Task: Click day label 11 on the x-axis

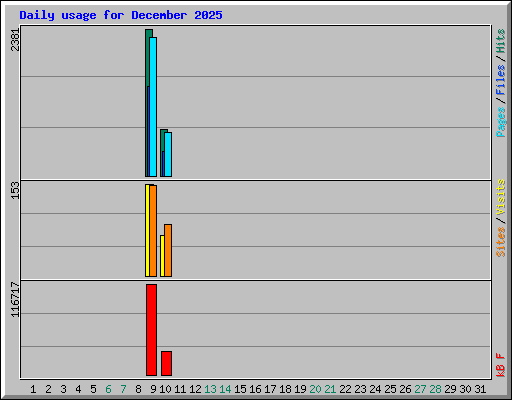Action: (x=180, y=389)
